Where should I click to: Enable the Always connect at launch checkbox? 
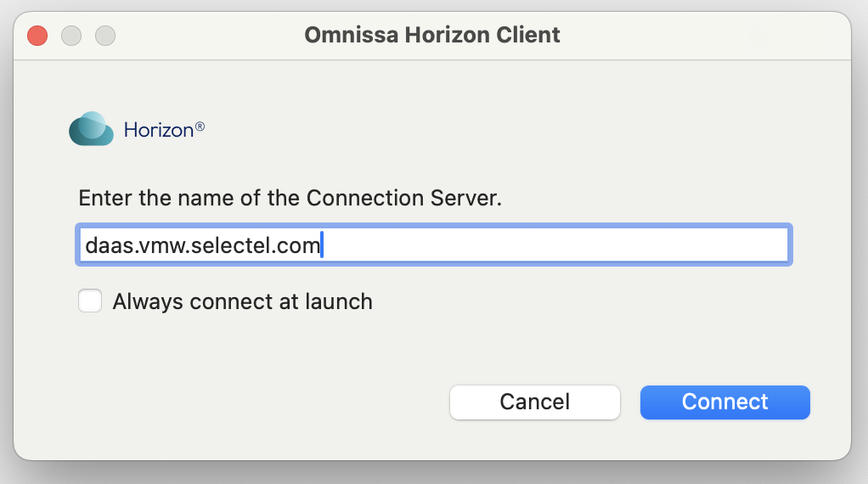[90, 301]
